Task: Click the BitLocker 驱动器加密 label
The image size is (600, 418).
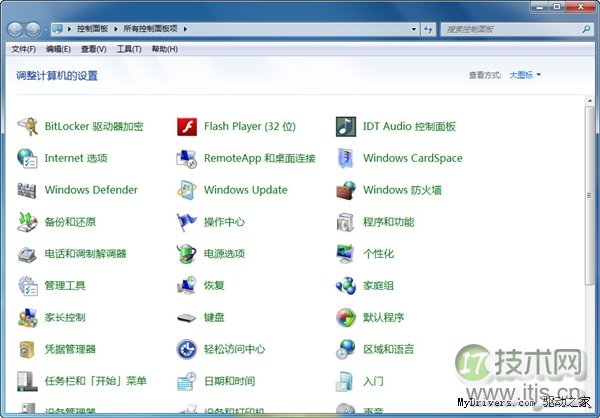Action: pos(94,126)
